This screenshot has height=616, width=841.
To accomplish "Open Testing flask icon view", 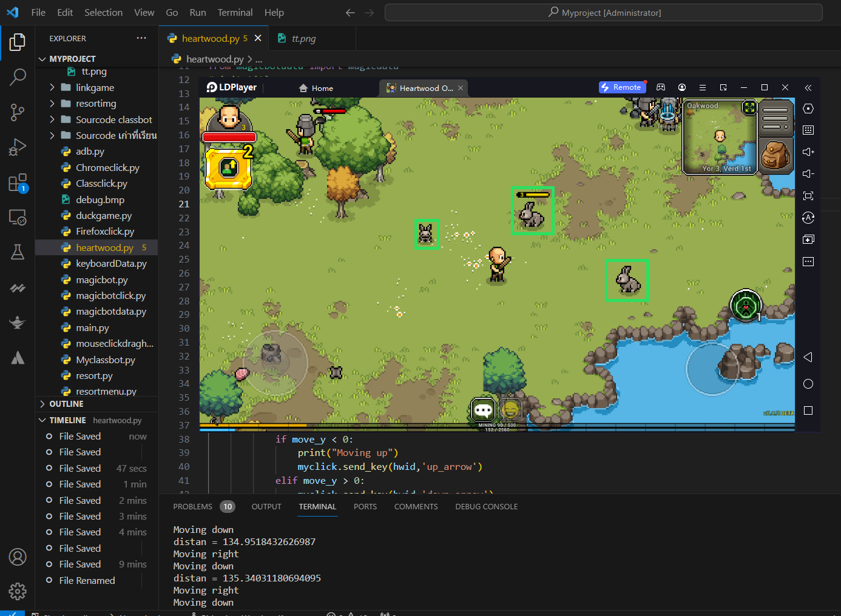I will pos(18,252).
